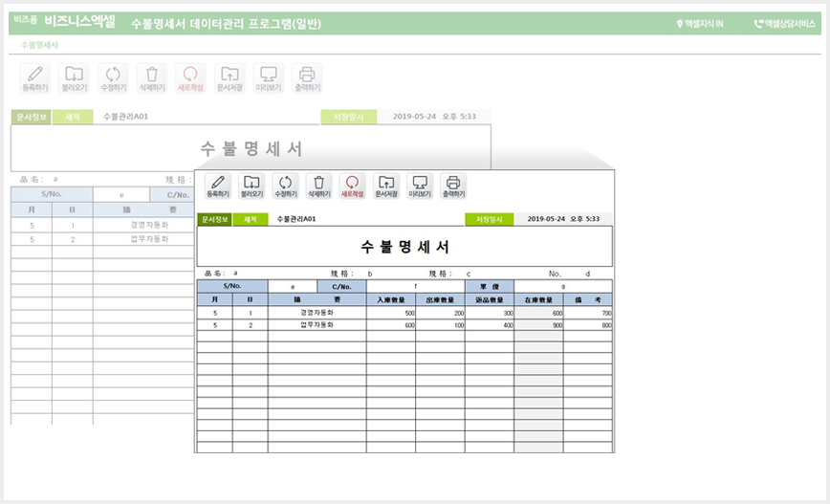Click the No. value d in the front panel
The image size is (830, 504).
coord(587,274)
